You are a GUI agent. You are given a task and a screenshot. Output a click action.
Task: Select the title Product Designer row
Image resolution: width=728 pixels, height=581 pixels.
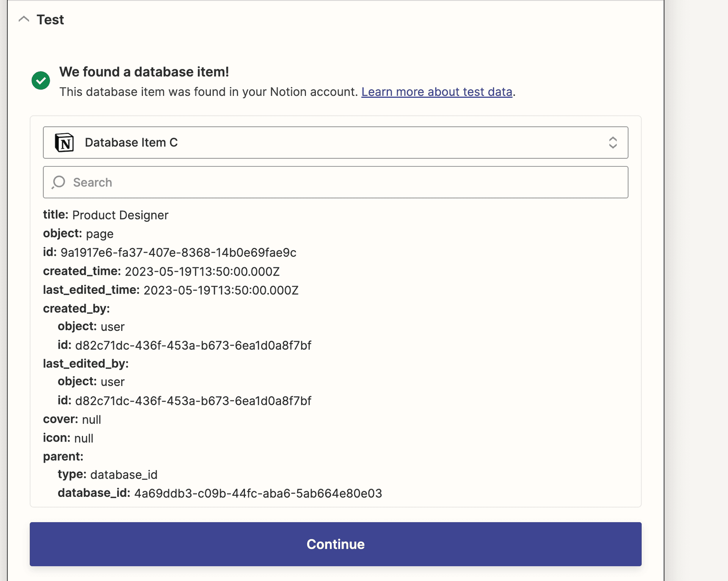[106, 215]
